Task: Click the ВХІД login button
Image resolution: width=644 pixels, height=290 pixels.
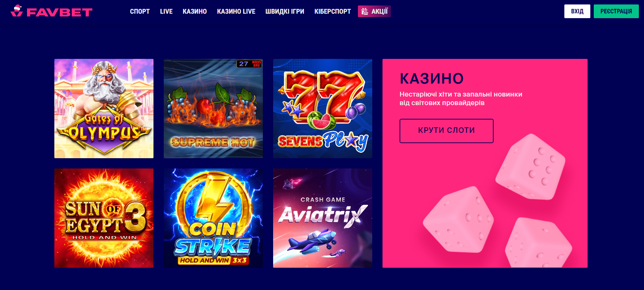Action: point(577,11)
